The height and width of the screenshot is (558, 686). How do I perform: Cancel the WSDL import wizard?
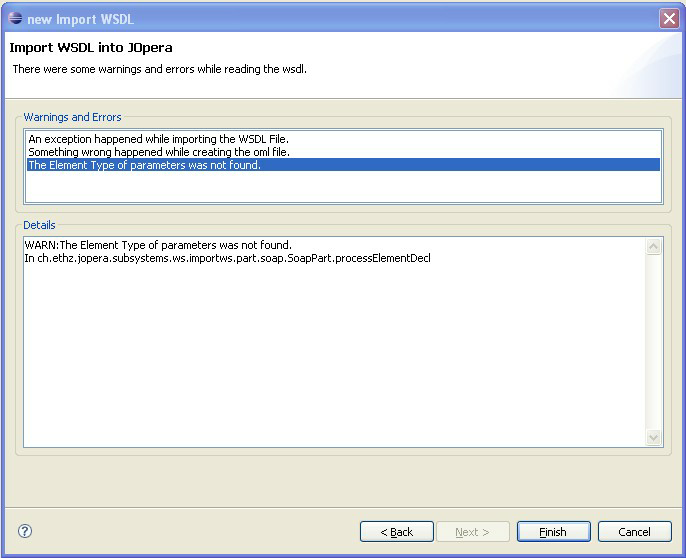(x=634, y=532)
